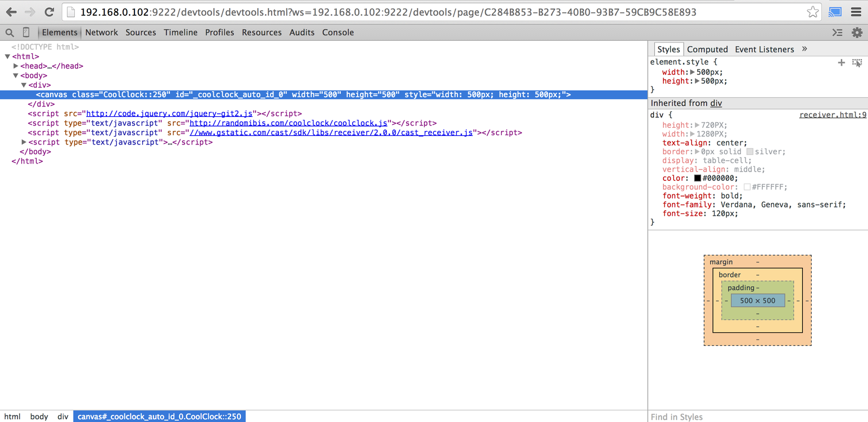Collapse the body node
Viewport: 868px width, 422px height.
coord(16,75)
